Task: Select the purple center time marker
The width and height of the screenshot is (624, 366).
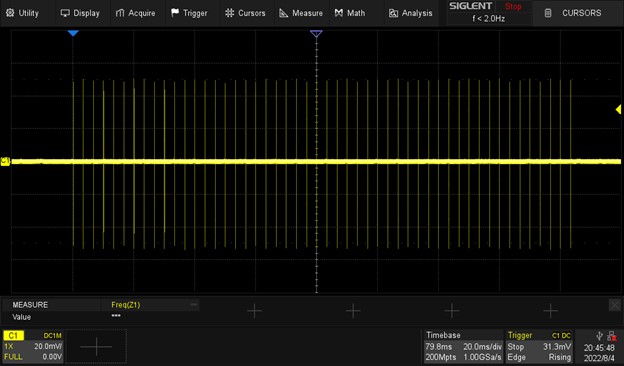Action: click(316, 34)
